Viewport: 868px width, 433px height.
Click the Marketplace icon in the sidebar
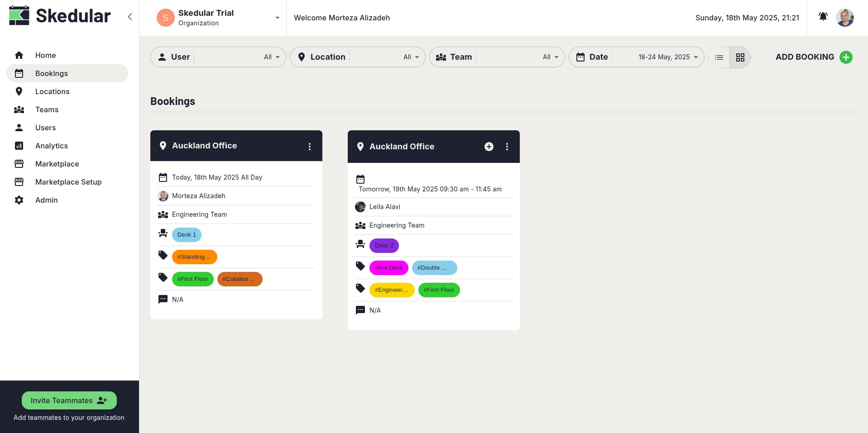[19, 163]
